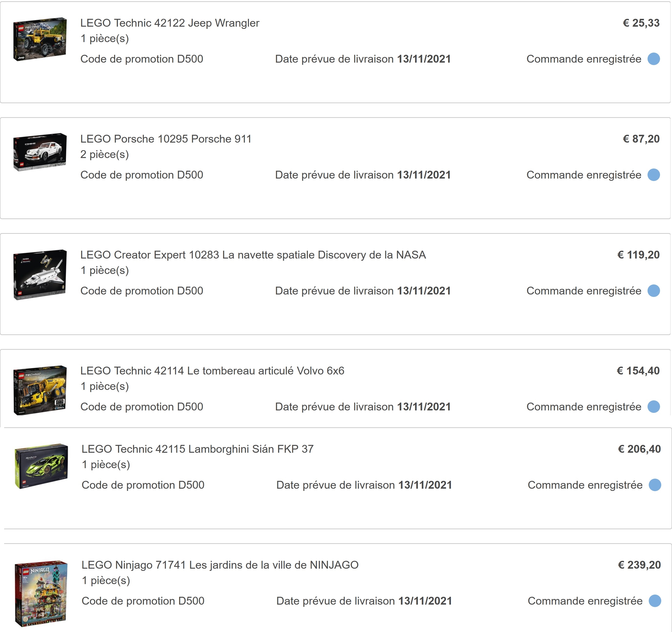Click the Lamborghini Sián order status dot

[655, 485]
